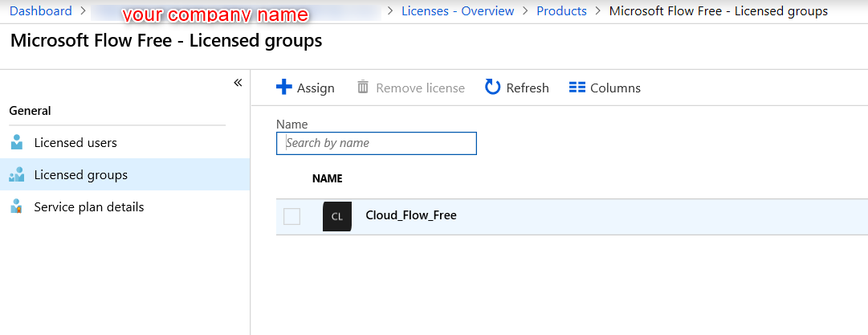Viewport: 868px width, 335px height.
Task: Go to Dashboard breadcrumb link
Action: (40, 11)
